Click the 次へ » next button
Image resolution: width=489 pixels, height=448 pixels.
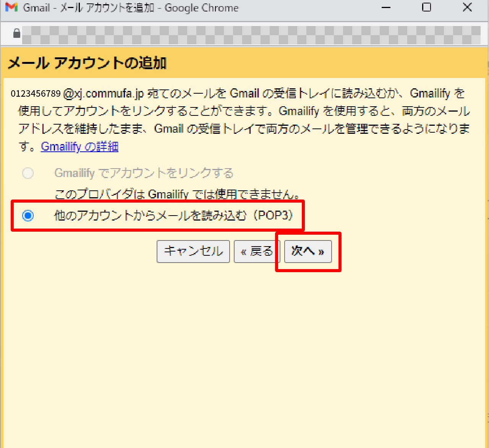[308, 251]
